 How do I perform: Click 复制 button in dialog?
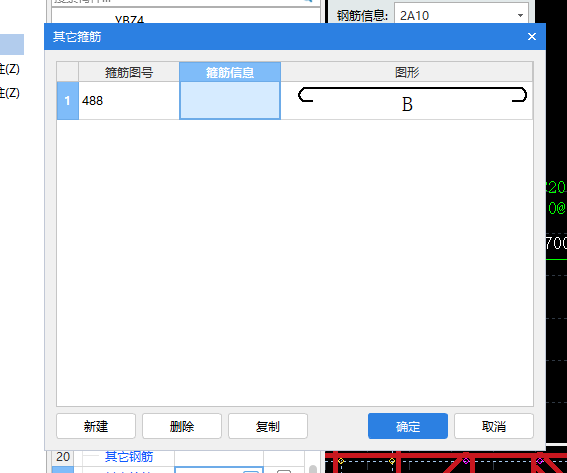(268, 426)
